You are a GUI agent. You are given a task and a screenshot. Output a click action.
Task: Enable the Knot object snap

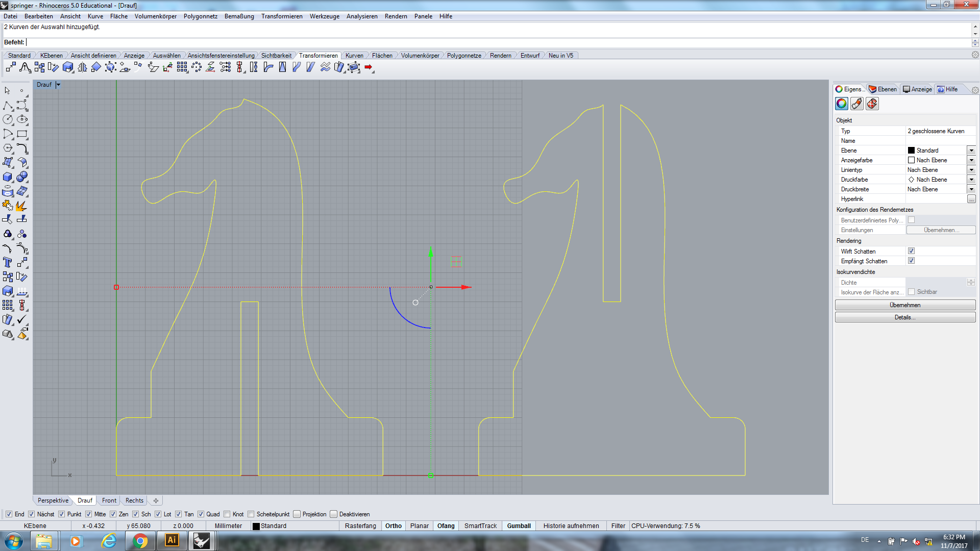click(228, 514)
